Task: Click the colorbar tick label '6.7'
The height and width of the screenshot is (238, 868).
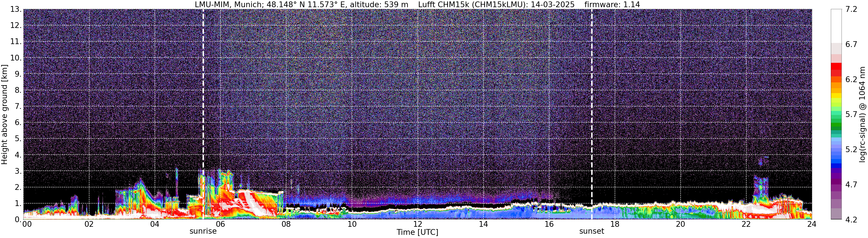Action: 851,44
